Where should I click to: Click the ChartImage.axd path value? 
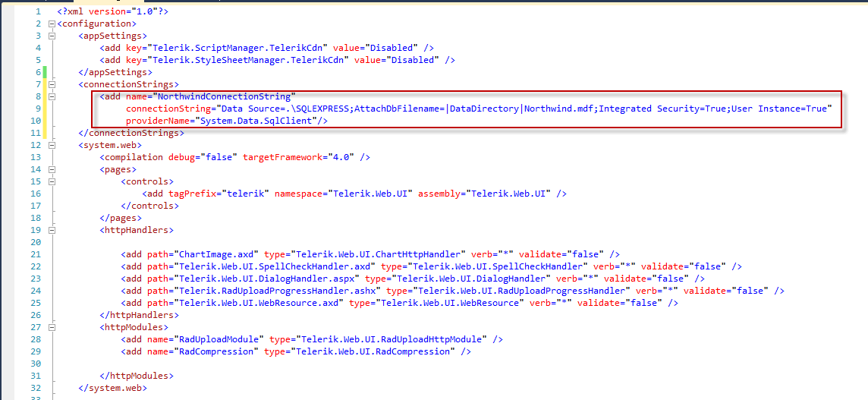click(x=216, y=254)
